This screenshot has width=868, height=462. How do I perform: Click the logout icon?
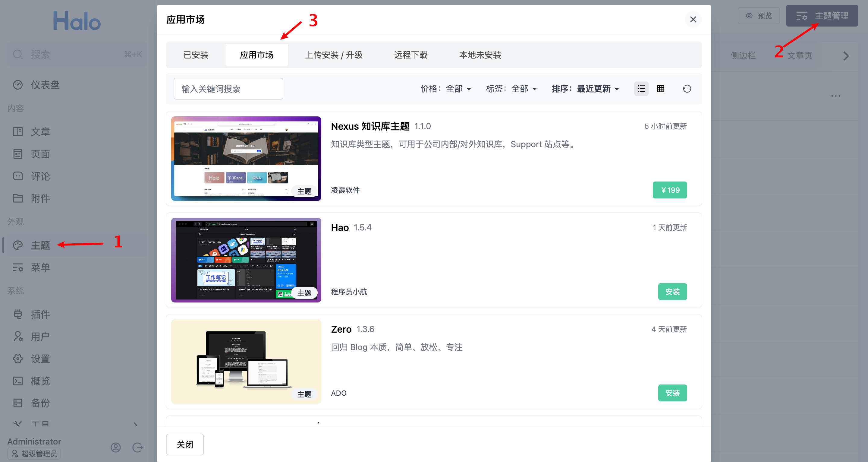[x=138, y=447]
